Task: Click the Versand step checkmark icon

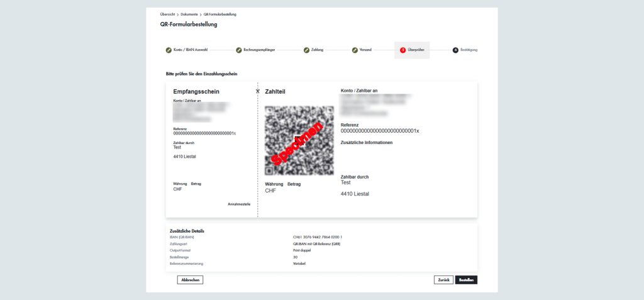Action: (355, 50)
